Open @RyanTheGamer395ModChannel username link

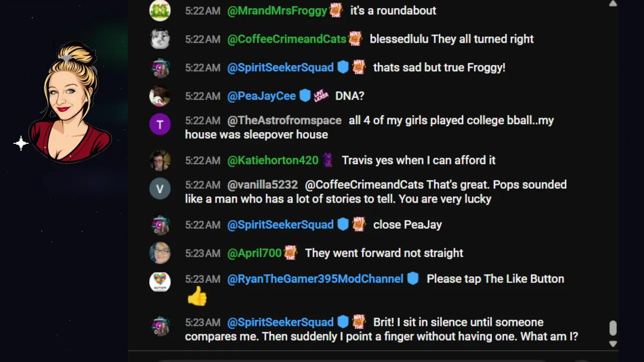click(315, 279)
